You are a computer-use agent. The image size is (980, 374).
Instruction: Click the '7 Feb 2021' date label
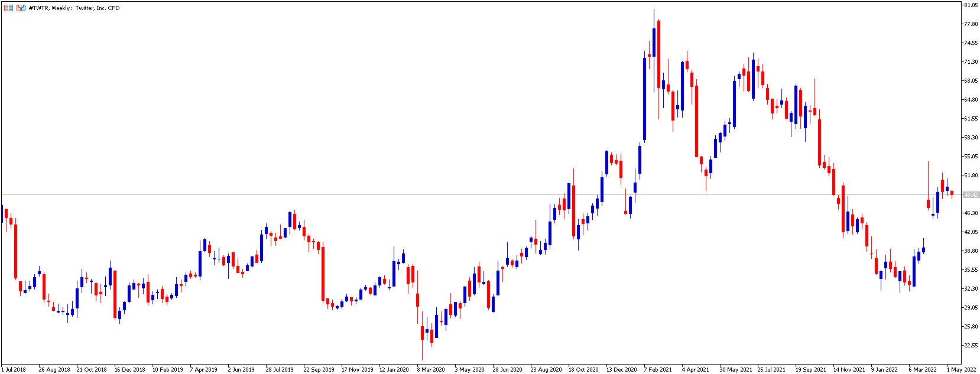(658, 370)
